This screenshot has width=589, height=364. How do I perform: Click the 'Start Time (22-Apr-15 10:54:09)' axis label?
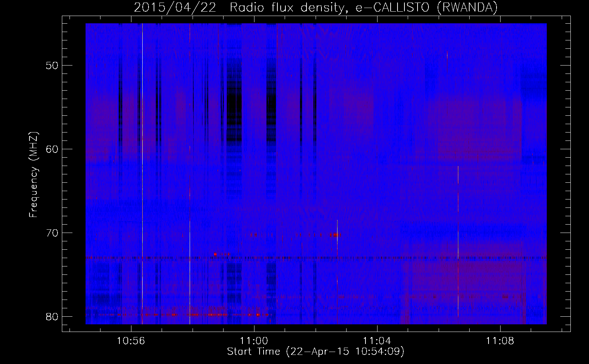316,351
